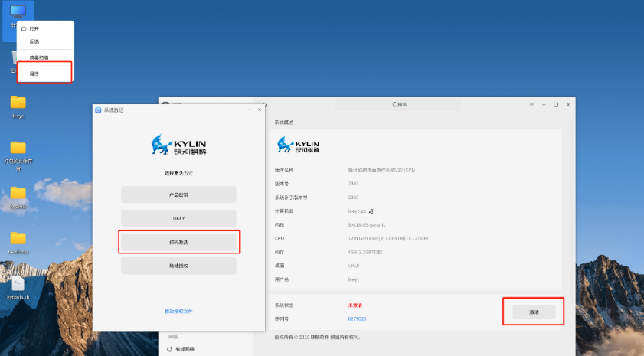
Task: Click the 系统激活 dialog title icon
Action: pos(98,110)
